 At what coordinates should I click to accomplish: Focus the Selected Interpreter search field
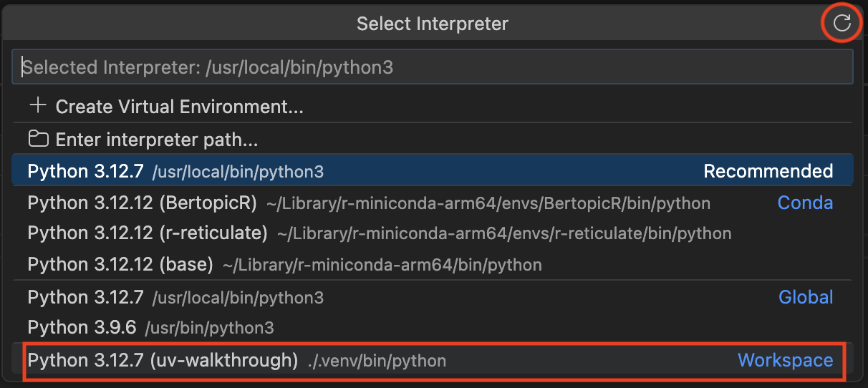point(432,67)
